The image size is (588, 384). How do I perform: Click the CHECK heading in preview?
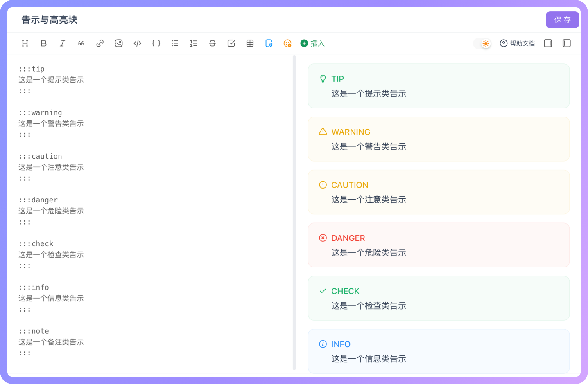[345, 291]
